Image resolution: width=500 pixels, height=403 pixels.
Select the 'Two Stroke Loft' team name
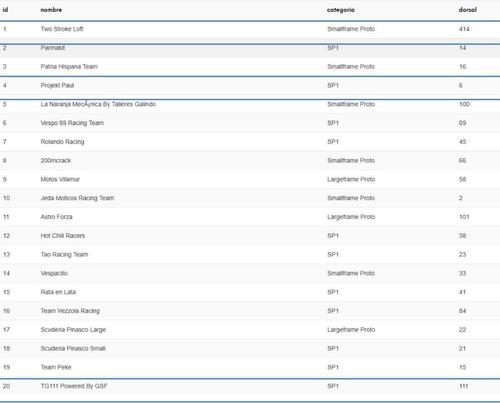coord(62,29)
